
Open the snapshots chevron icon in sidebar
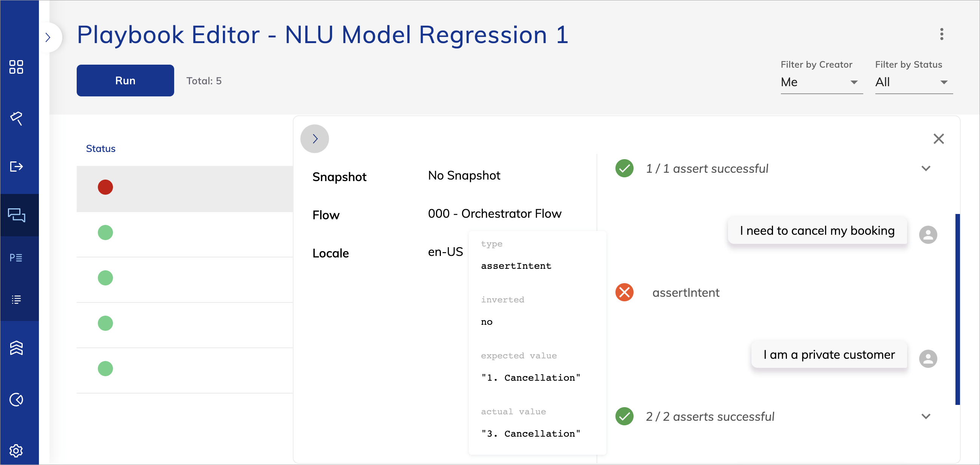pyautogui.click(x=16, y=347)
